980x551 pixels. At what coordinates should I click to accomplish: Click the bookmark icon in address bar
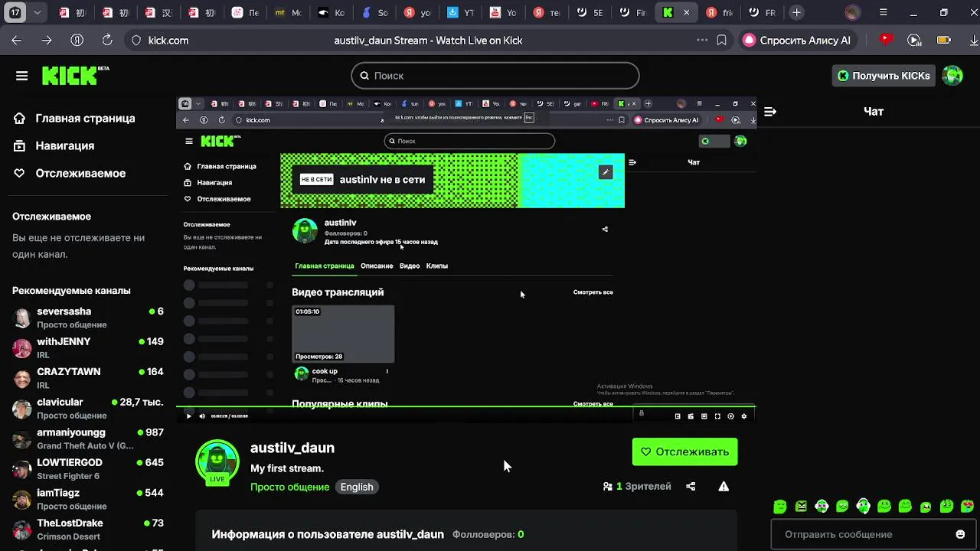click(721, 41)
